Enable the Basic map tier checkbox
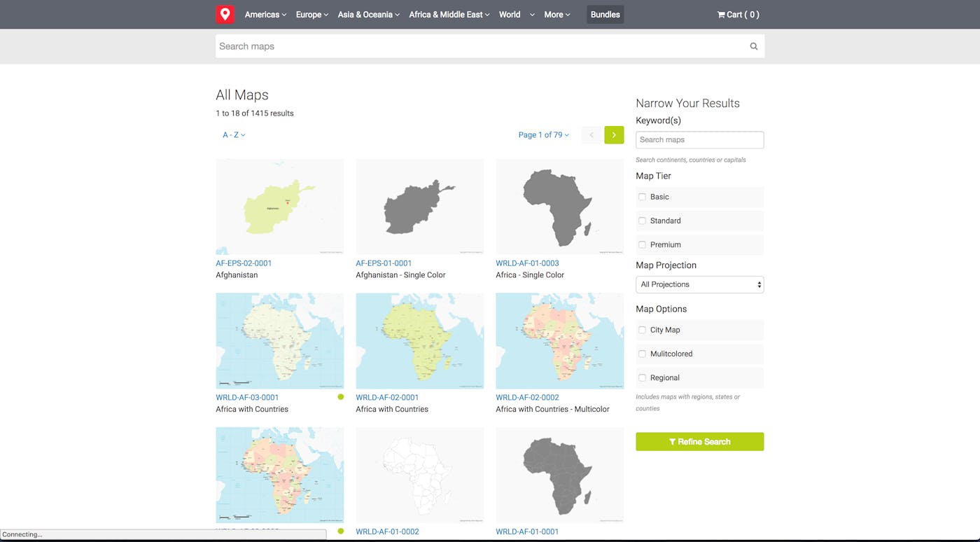The image size is (980, 542). [x=642, y=197]
